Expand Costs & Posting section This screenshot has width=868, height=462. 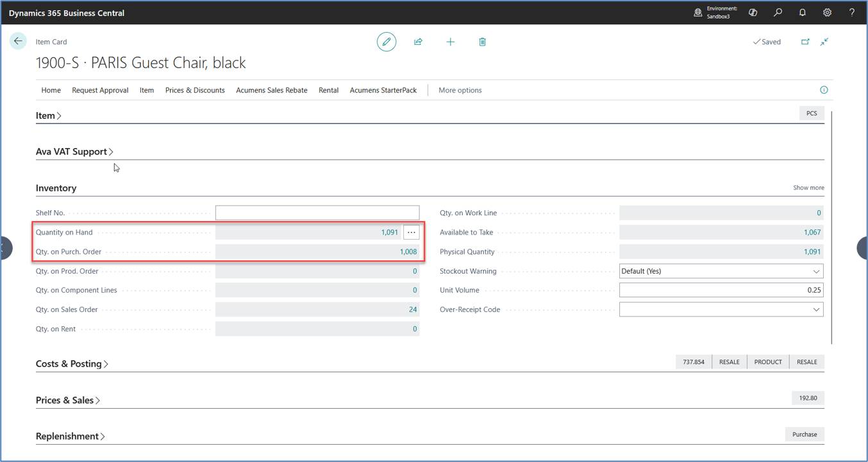tap(72, 363)
